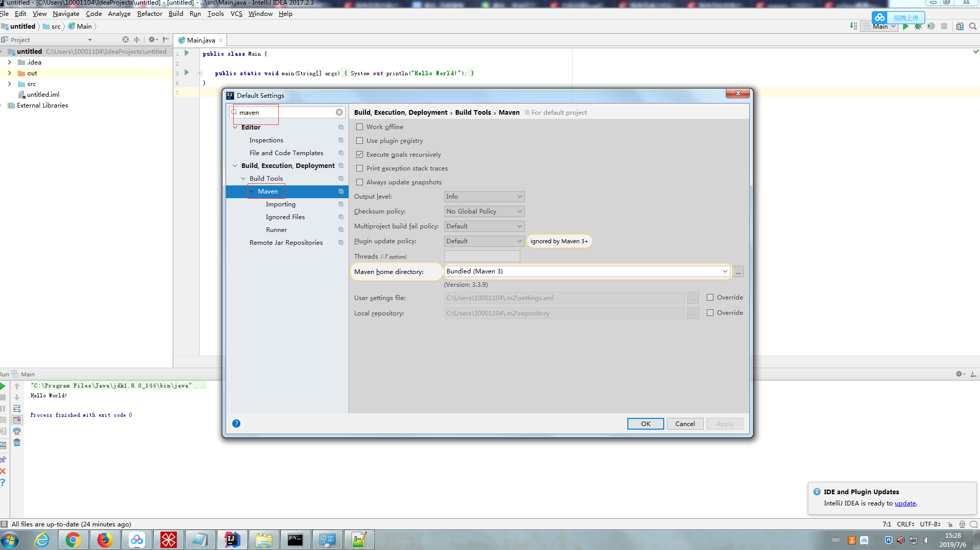Image resolution: width=980 pixels, height=550 pixels.
Task: Enable Print exception stack traces
Action: (x=360, y=168)
